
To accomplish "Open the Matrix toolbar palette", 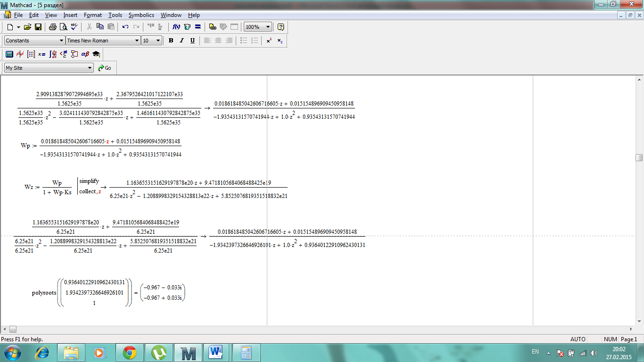I will point(31,54).
